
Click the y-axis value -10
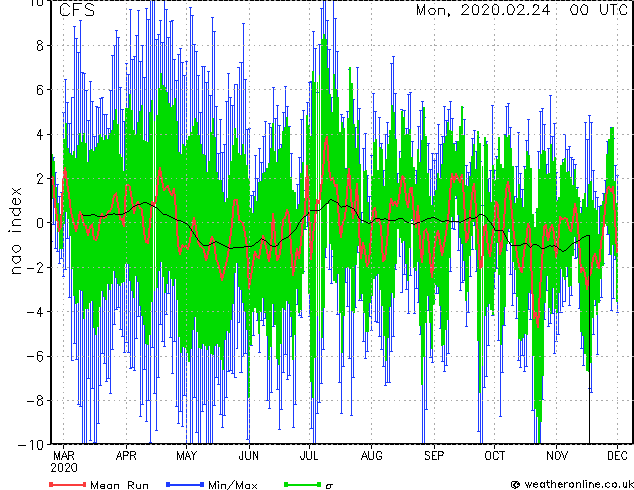click(x=32, y=445)
